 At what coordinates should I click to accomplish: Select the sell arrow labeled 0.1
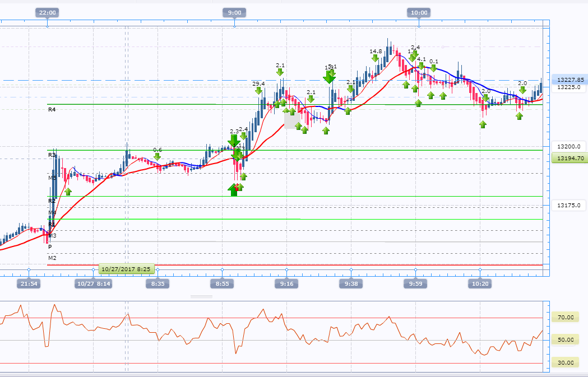click(x=433, y=68)
